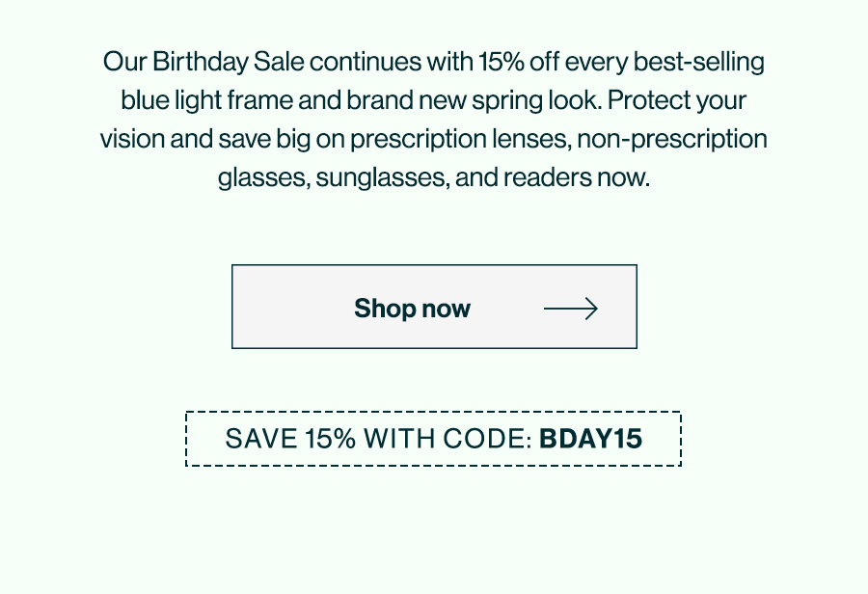Click the right arrow icon in Shop now

(x=571, y=309)
